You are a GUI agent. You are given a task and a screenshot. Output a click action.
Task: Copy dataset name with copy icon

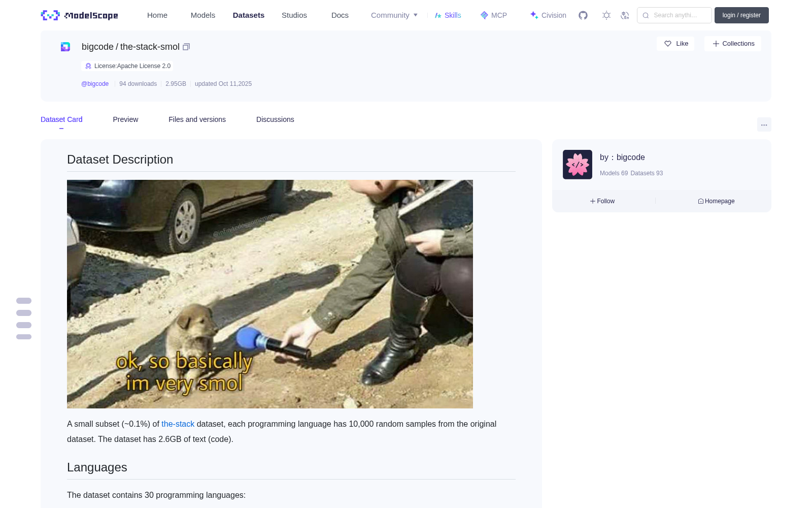click(186, 47)
